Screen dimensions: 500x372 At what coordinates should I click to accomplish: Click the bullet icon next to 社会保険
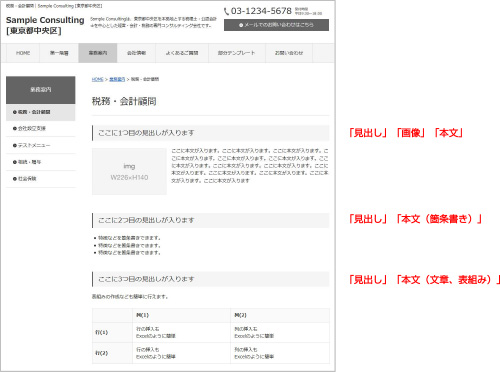(x=15, y=179)
